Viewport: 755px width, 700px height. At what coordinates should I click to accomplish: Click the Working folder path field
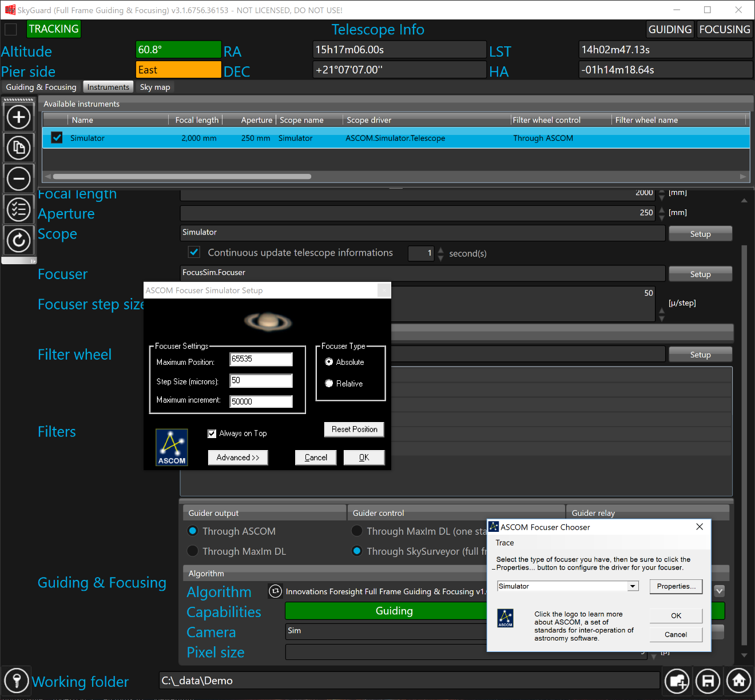tap(410, 681)
